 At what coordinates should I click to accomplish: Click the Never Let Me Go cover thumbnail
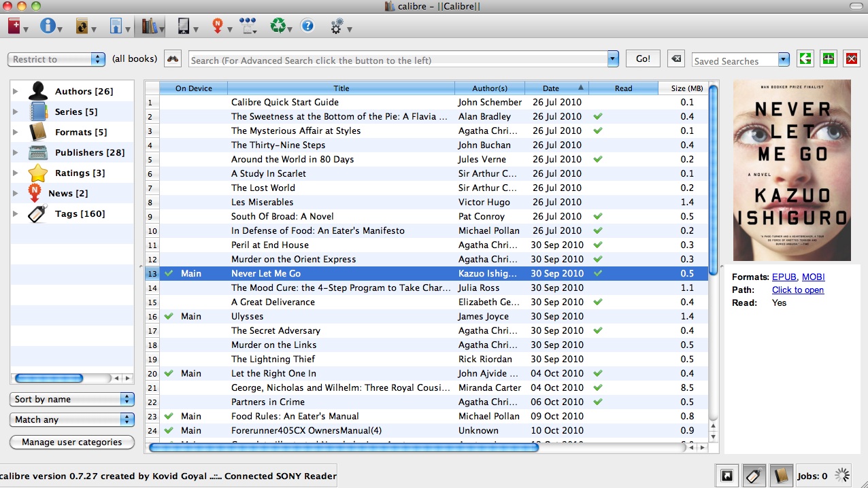[792, 170]
